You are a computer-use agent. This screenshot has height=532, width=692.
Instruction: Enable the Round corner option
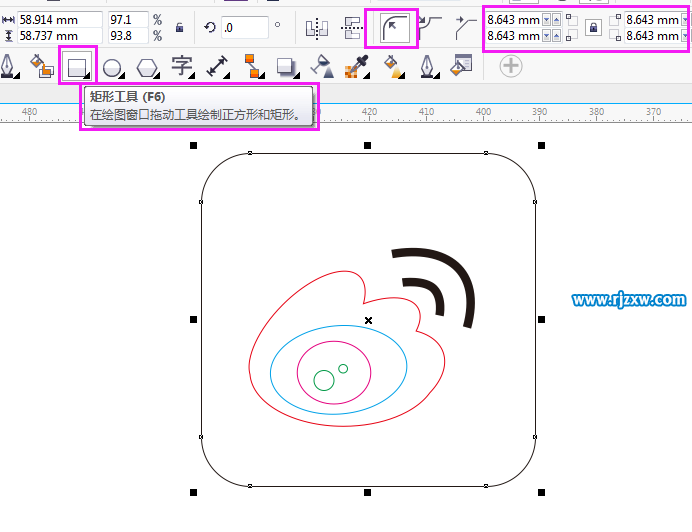pos(394,28)
